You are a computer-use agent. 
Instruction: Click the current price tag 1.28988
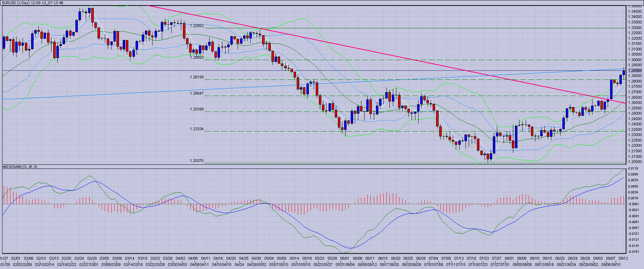[x=635, y=70]
